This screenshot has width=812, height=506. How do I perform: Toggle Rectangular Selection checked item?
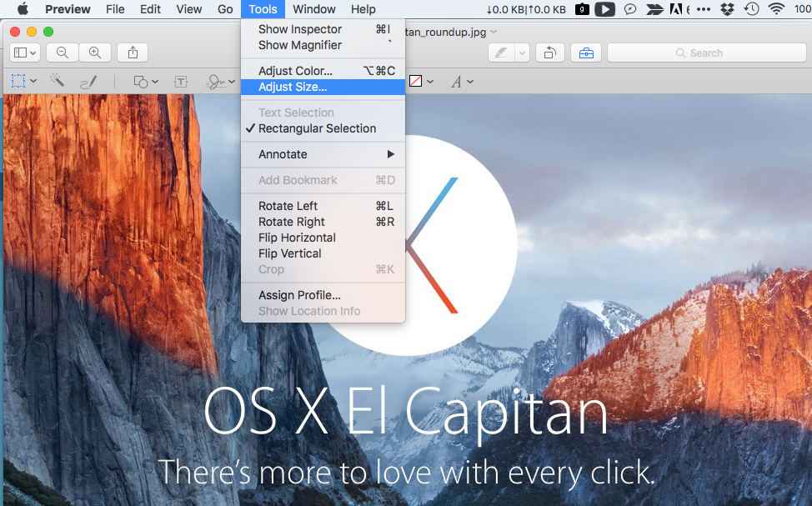tap(323, 128)
